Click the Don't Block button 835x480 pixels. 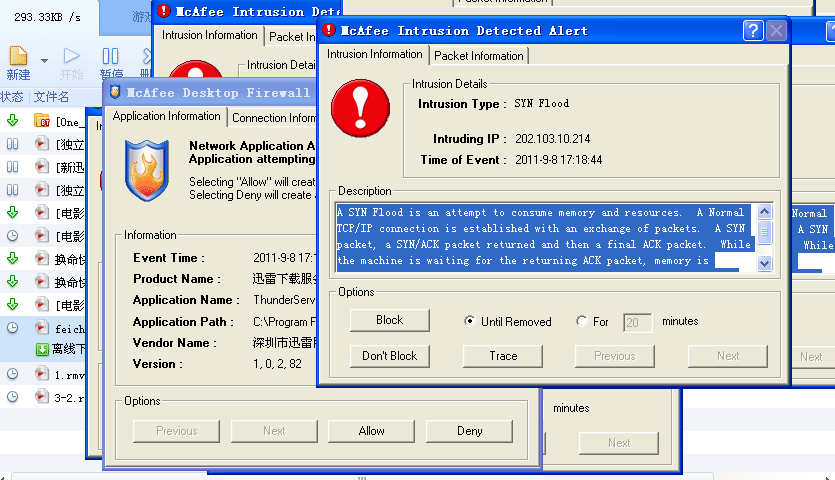pyautogui.click(x=389, y=356)
